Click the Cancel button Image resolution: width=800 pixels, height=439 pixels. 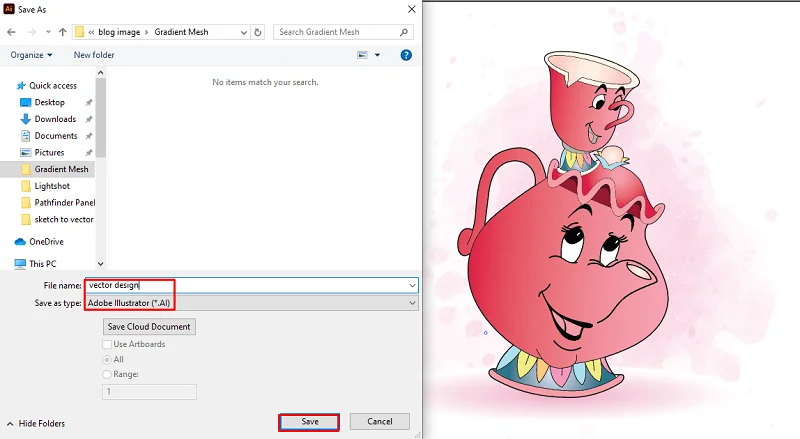point(380,422)
